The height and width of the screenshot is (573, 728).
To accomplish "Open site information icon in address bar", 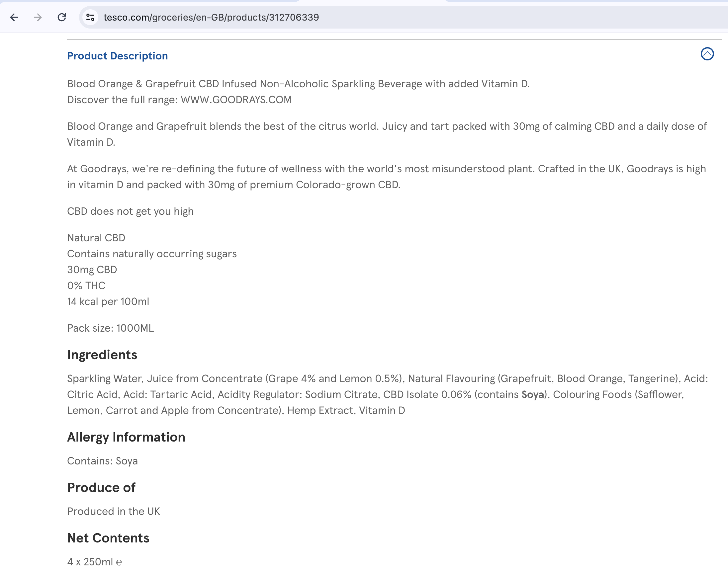I will click(90, 17).
